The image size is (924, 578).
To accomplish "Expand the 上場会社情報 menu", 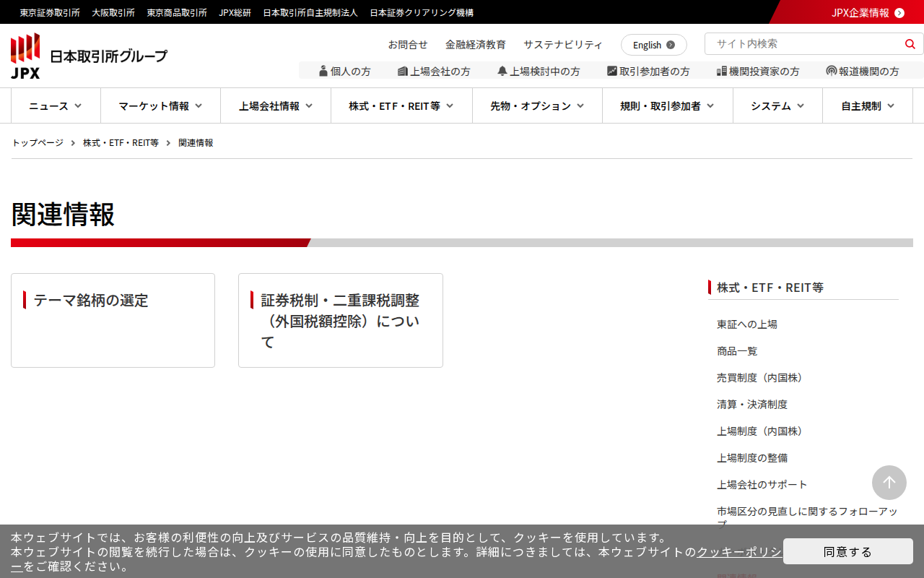I will click(x=276, y=105).
